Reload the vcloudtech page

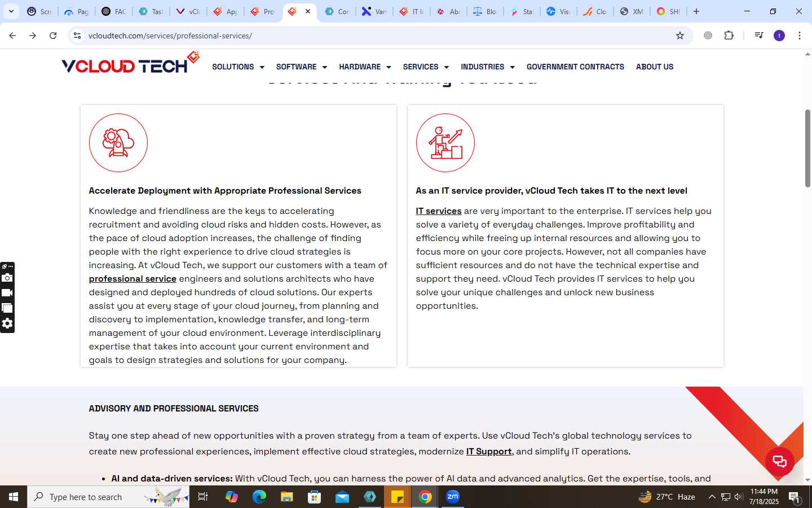53,36
